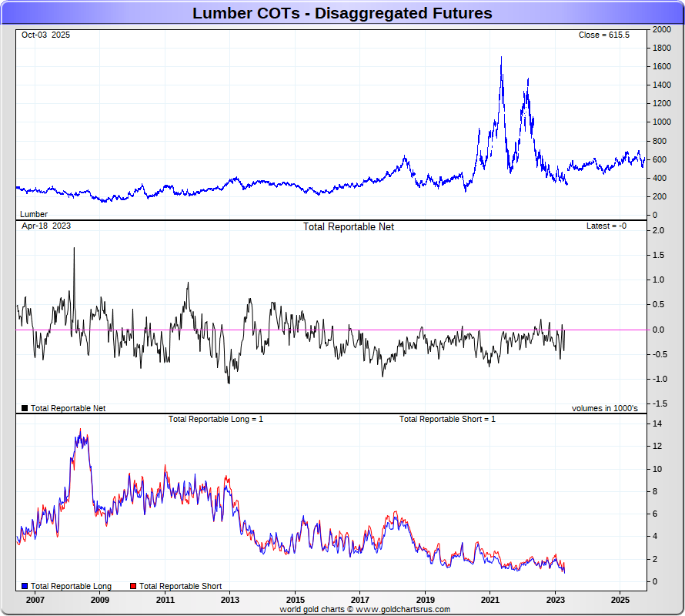Click the 'Total Reportable Long' legend label
Screen dimensions: 685x616
[72, 586]
